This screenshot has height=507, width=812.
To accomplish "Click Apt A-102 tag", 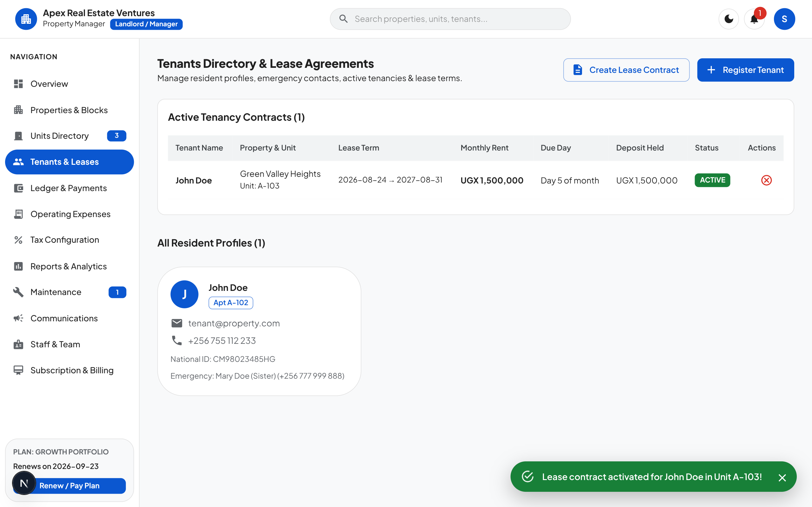I will [x=231, y=303].
